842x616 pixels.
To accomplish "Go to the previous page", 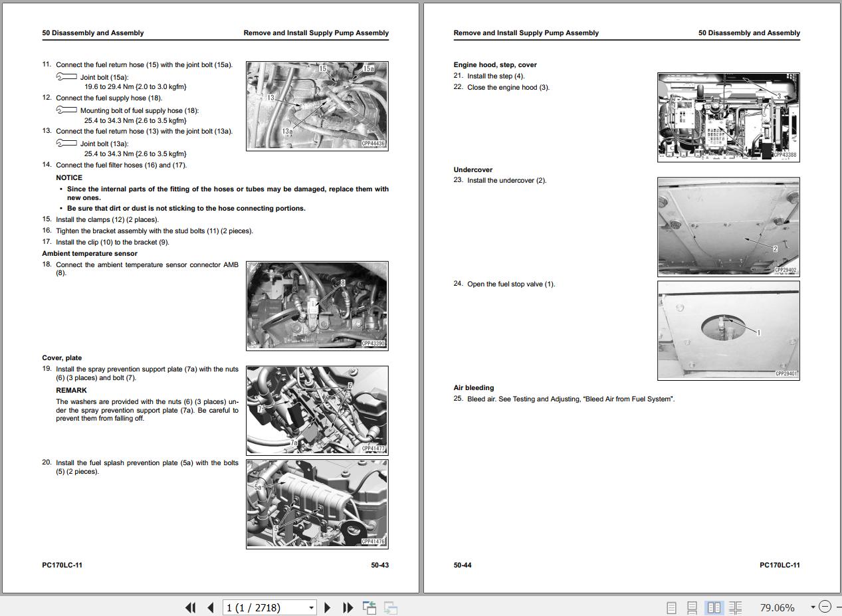I will (x=211, y=607).
